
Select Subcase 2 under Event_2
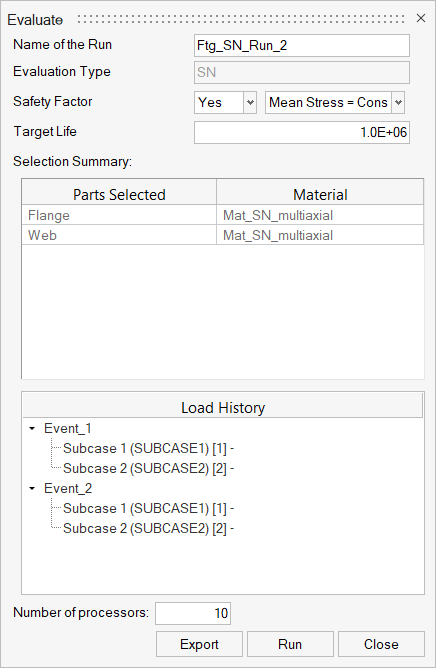(148, 528)
